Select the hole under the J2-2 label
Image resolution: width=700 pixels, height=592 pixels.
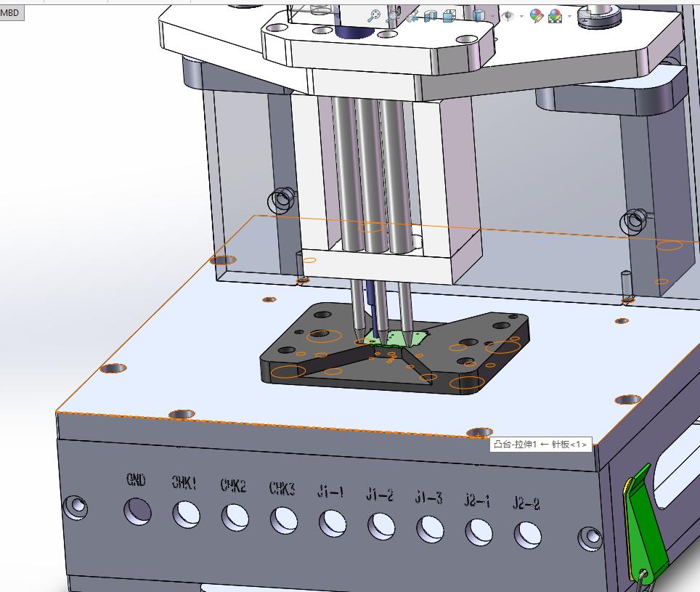(x=528, y=535)
